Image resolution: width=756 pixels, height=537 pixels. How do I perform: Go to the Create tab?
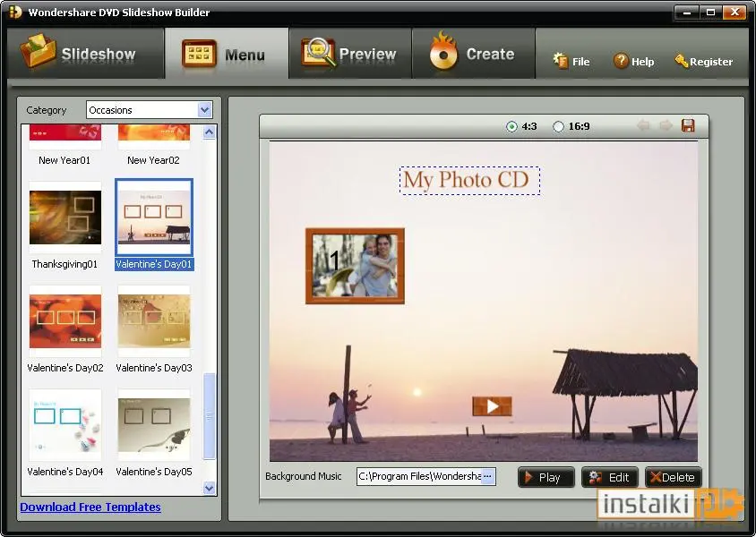pos(474,53)
